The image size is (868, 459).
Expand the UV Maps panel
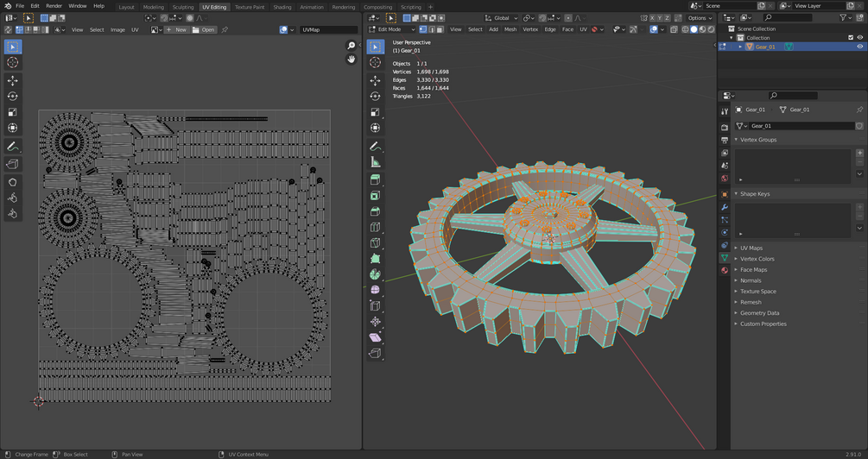coord(751,248)
